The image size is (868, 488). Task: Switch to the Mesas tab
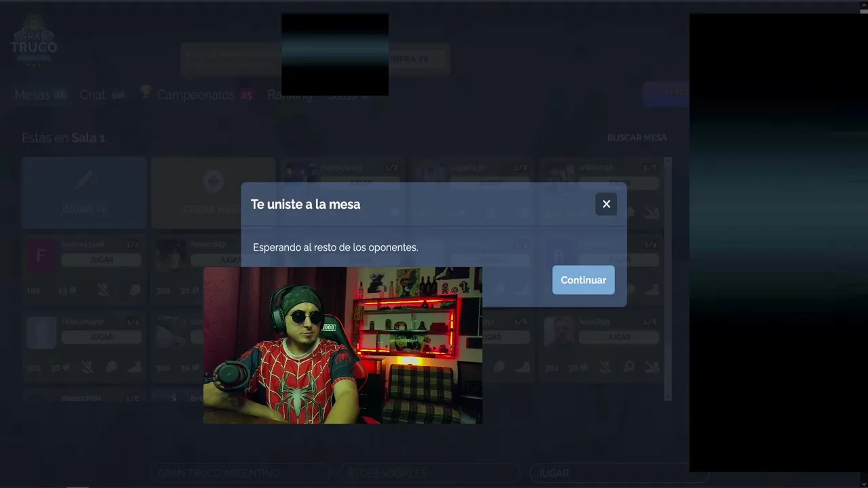[41, 95]
